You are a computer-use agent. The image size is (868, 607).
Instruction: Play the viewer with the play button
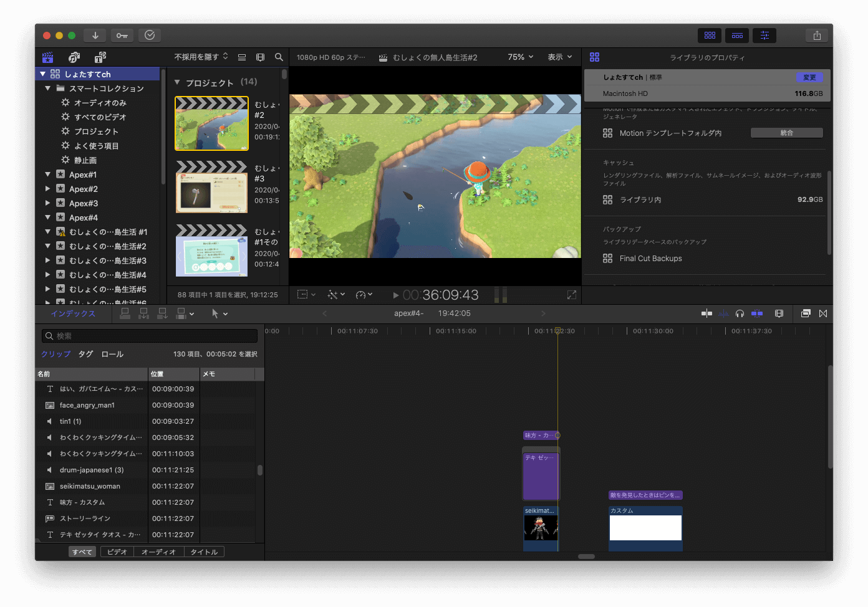click(395, 295)
